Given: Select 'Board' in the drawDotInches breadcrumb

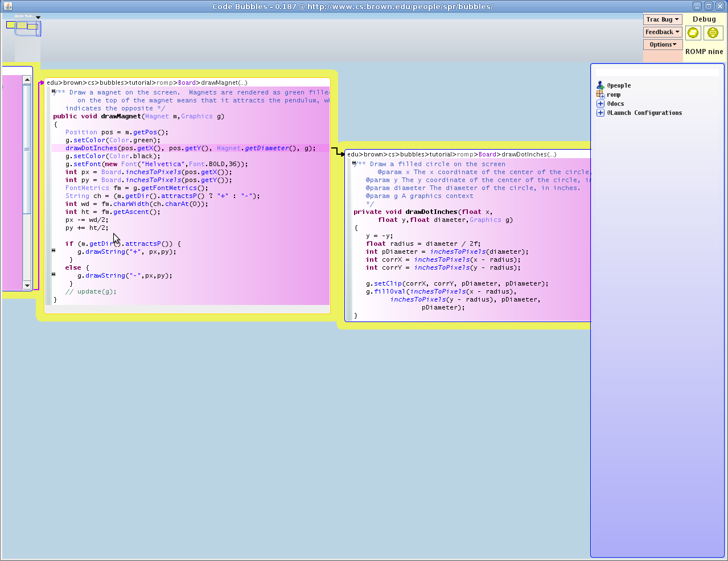Looking at the screenshot, I should tap(487, 154).
